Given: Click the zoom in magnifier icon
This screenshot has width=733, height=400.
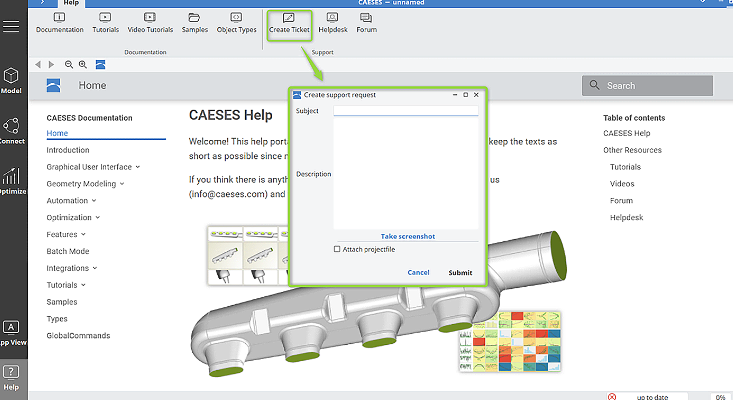Looking at the screenshot, I should [x=83, y=64].
